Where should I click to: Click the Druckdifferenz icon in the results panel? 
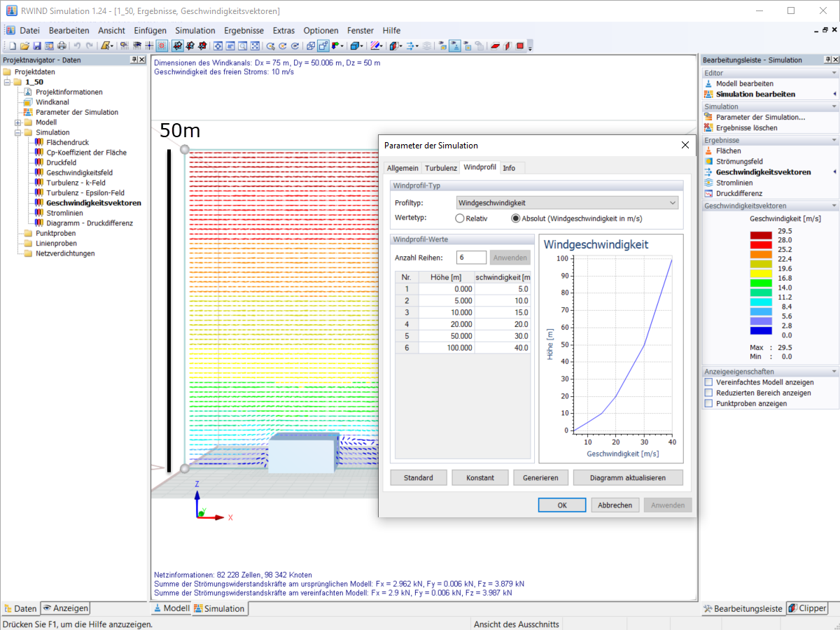coord(708,193)
